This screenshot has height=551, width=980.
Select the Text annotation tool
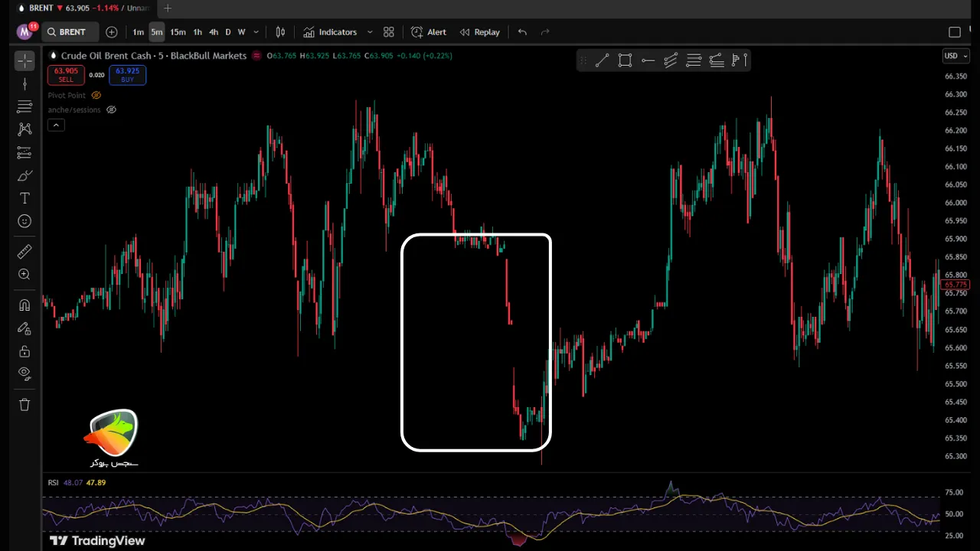[x=24, y=198]
